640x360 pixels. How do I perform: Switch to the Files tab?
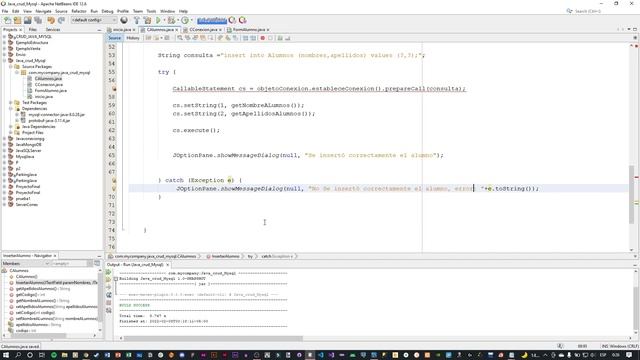33,29
